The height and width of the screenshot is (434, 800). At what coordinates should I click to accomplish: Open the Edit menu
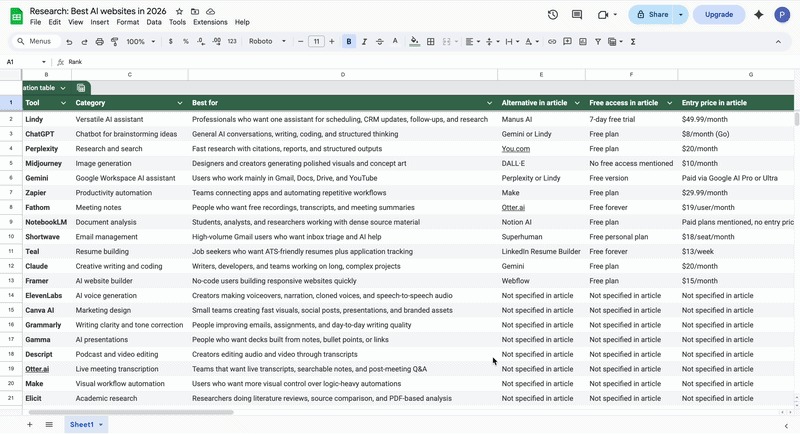tap(55, 22)
